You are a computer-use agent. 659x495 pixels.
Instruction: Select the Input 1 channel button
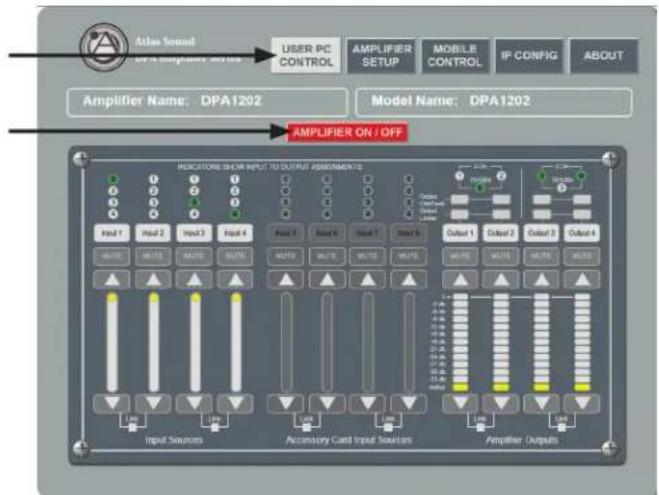(x=112, y=233)
